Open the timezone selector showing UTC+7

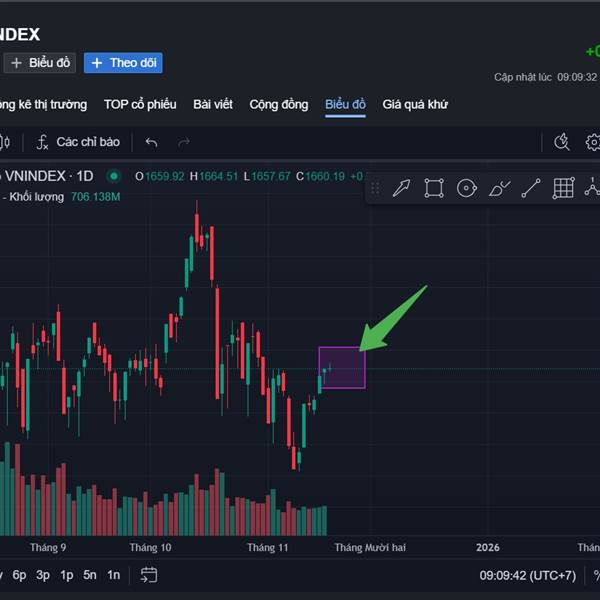point(527,575)
